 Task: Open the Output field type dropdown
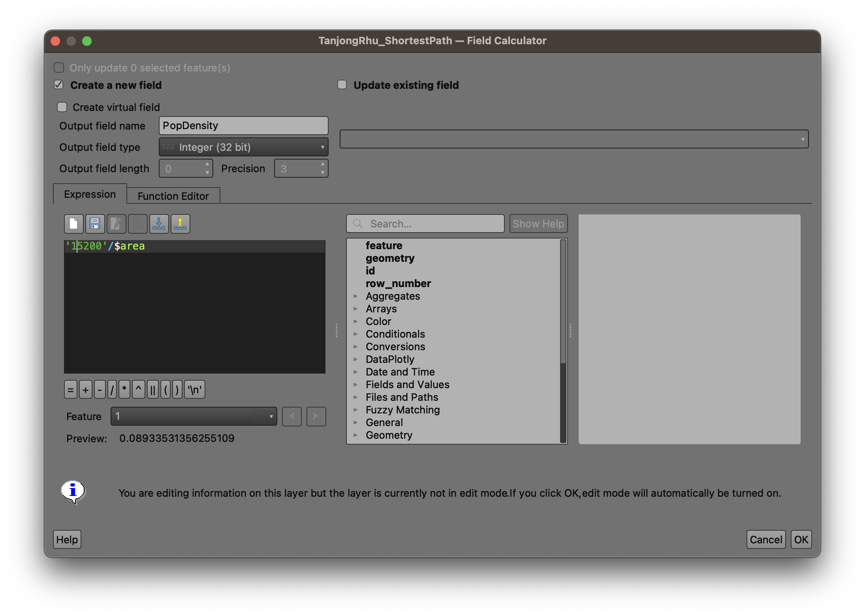tap(243, 147)
